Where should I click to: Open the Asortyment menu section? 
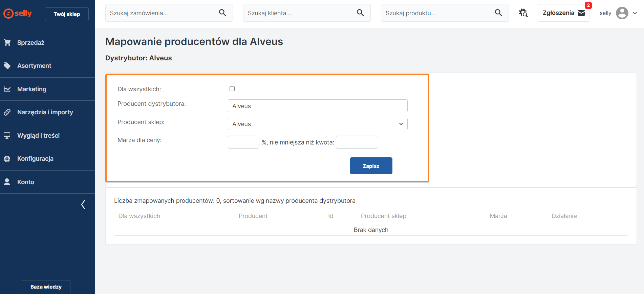click(34, 66)
